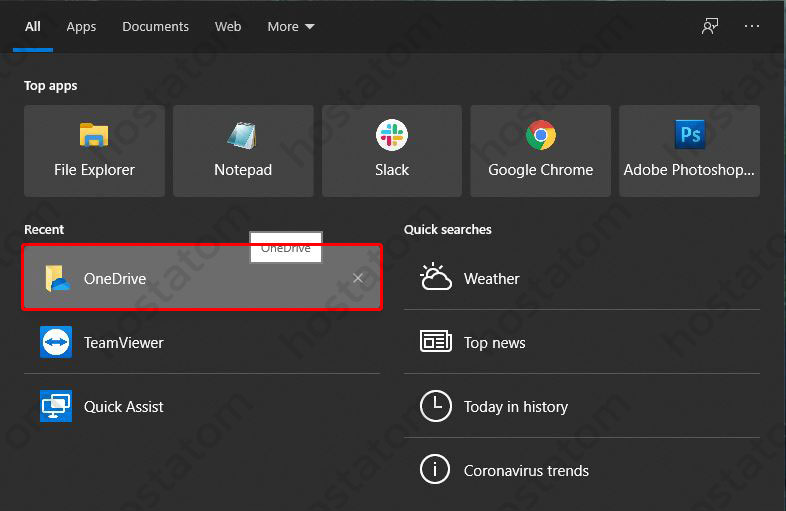This screenshot has width=786, height=511.
Task: Launch Notepad from Top apps
Action: click(243, 151)
